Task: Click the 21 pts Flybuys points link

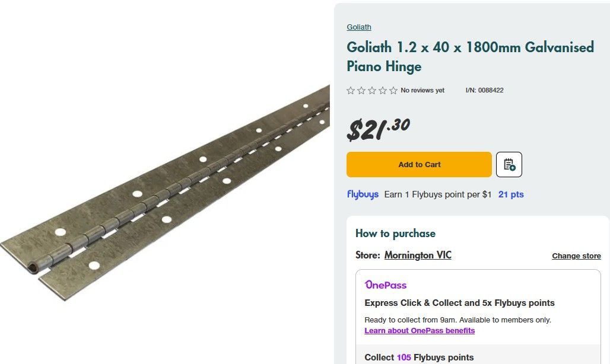Action: 511,194
